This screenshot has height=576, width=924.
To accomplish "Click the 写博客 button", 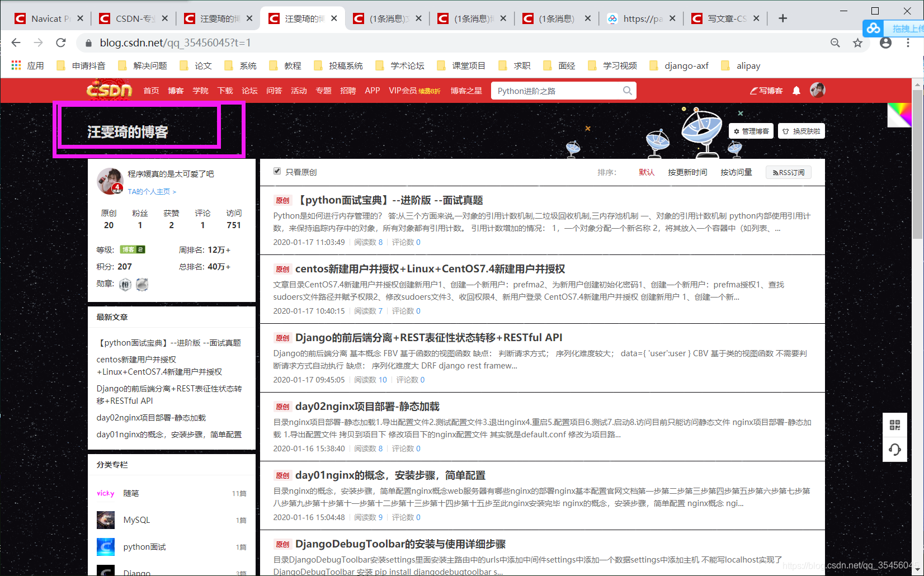I will (766, 91).
